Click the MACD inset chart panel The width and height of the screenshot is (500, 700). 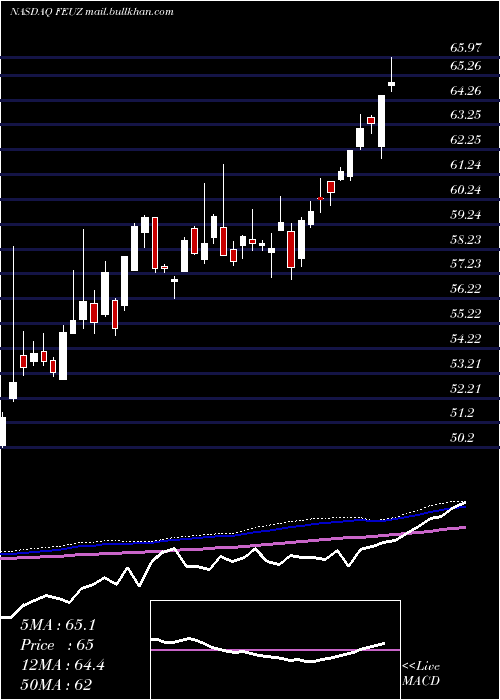(x=275, y=650)
